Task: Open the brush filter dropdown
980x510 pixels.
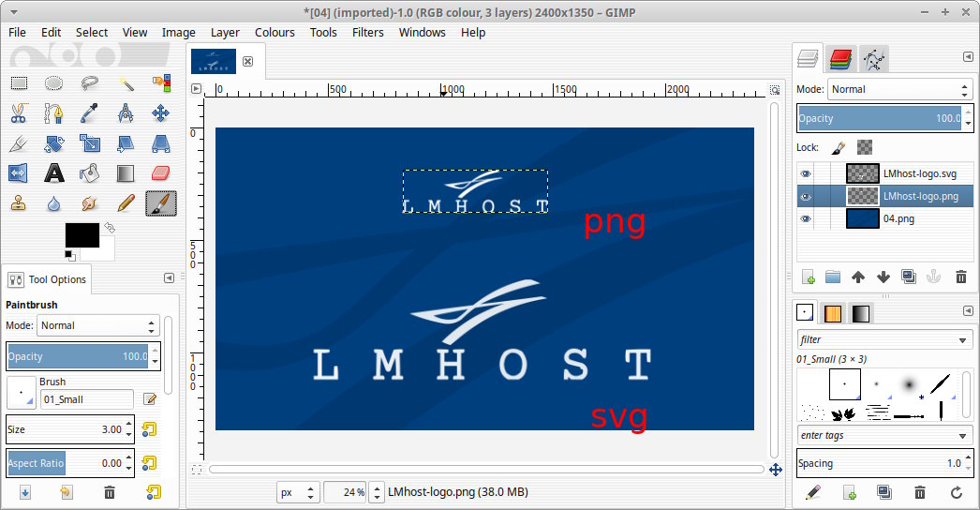Action: 962,339
